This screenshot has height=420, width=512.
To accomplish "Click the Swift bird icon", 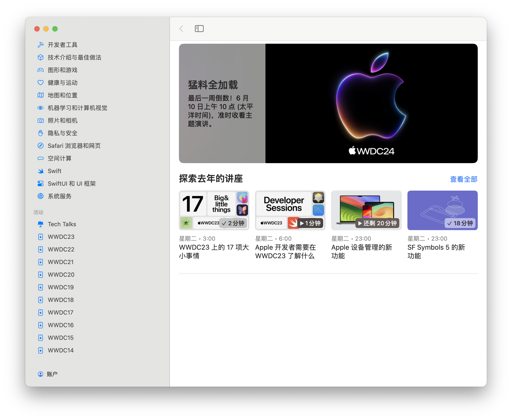I will point(40,171).
